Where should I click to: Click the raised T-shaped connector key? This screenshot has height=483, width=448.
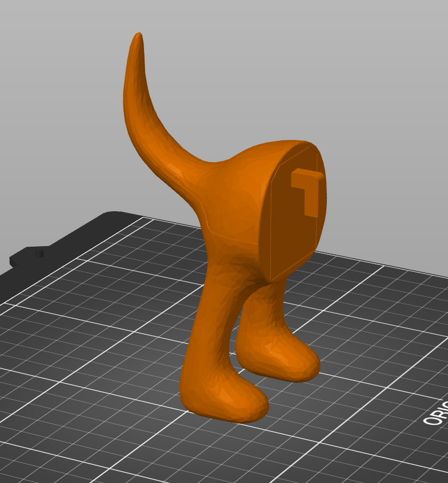[x=309, y=188]
